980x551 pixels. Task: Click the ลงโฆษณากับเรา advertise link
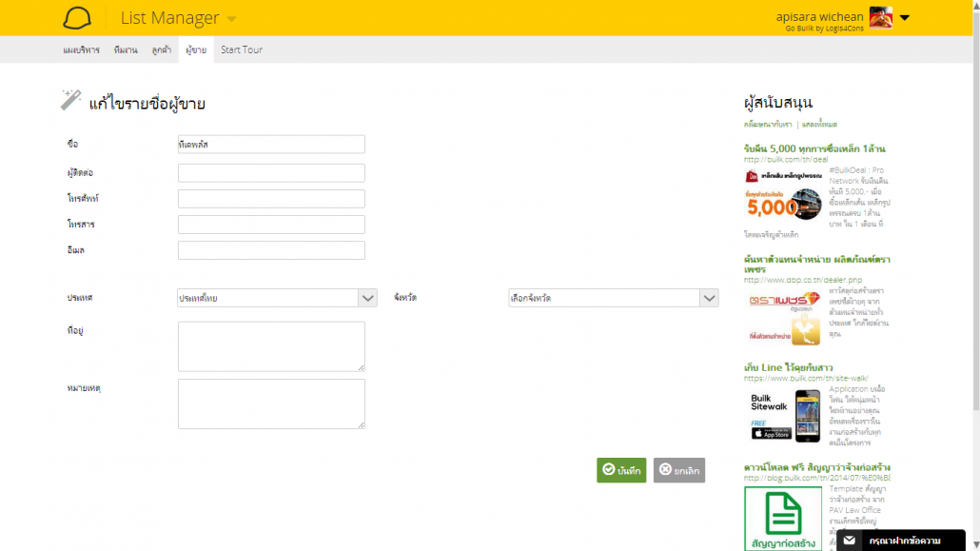[768, 125]
